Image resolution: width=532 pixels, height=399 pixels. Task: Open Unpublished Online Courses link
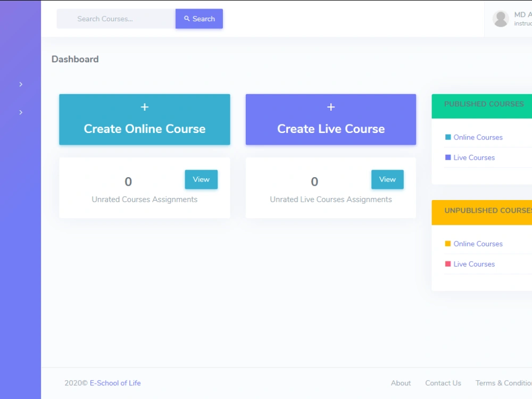pos(478,244)
